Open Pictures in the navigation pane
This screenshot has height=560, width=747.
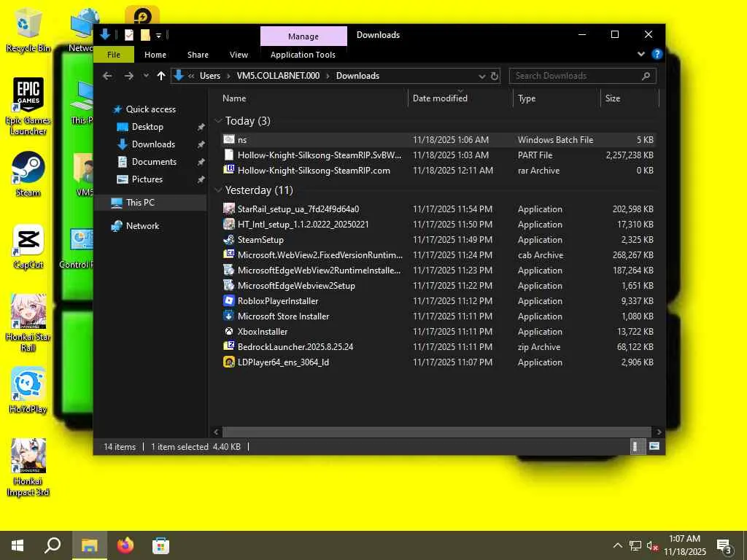(x=147, y=179)
